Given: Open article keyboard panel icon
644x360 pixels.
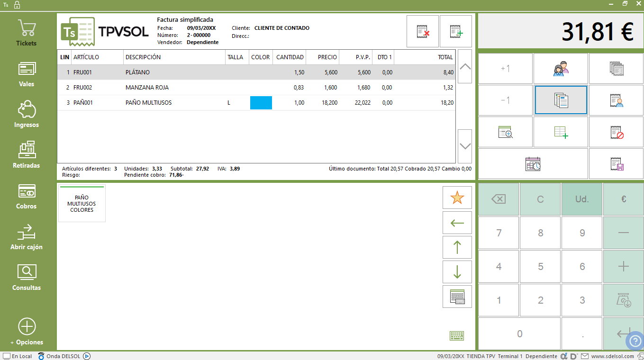Looking at the screenshot, I should tap(457, 297).
